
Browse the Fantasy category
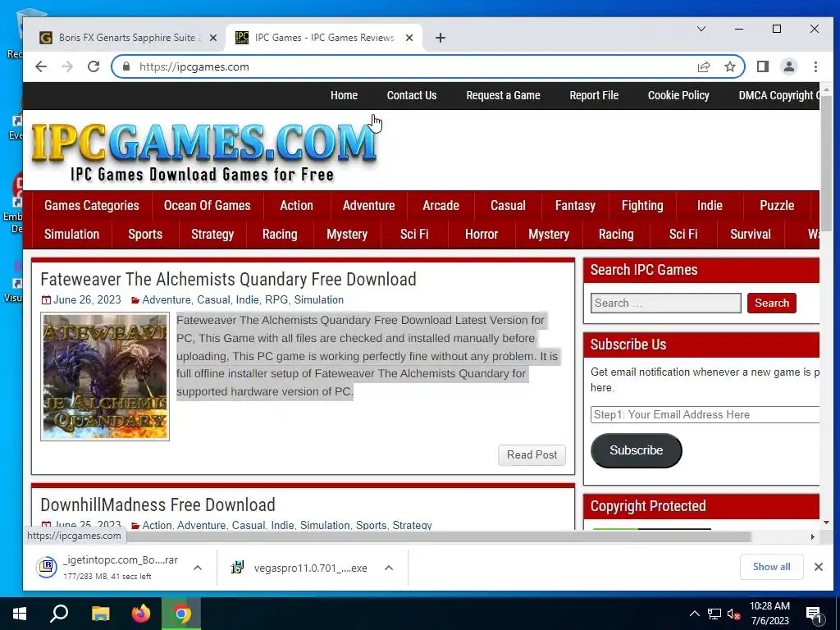[575, 206]
